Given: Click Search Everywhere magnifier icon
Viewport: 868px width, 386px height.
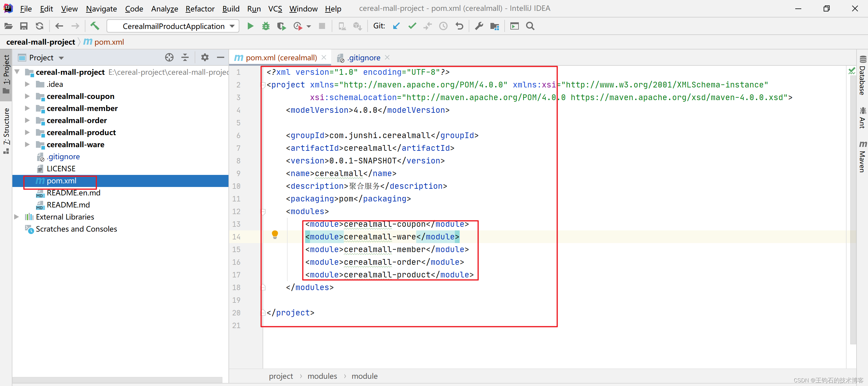Looking at the screenshot, I should (530, 26).
